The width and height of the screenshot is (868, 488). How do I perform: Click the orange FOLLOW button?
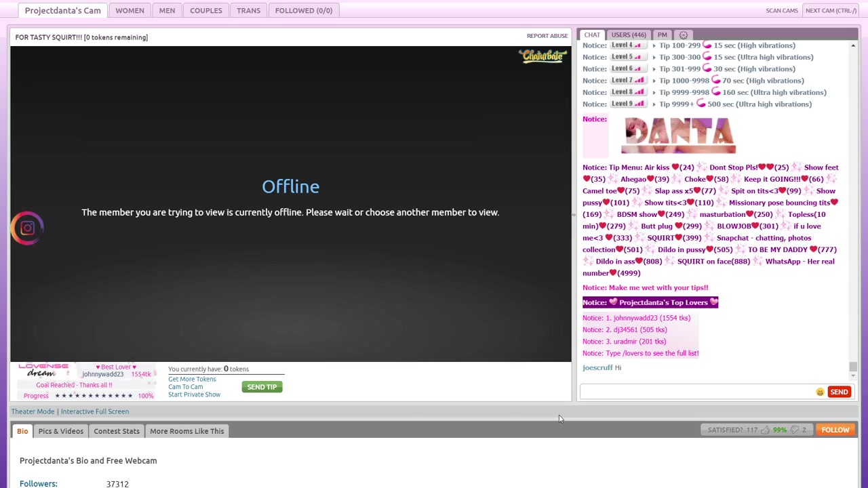(835, 430)
